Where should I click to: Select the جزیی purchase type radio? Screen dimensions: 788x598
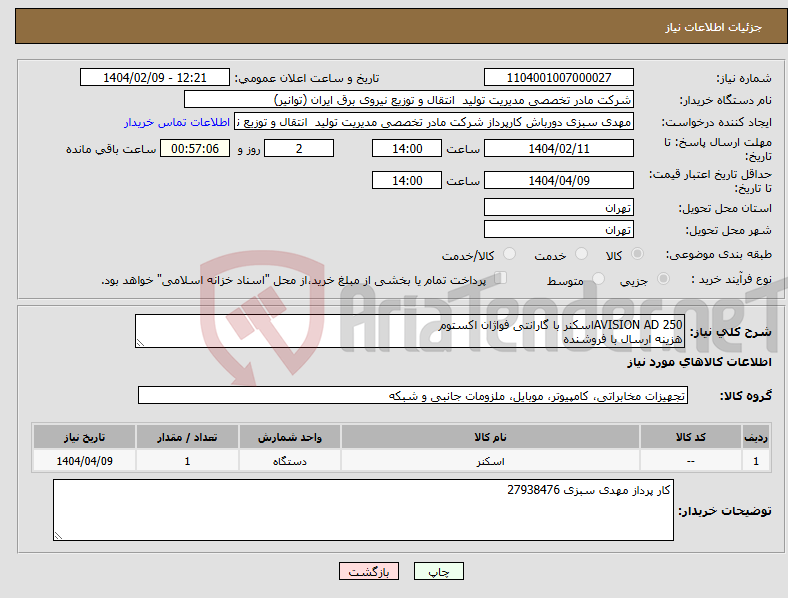(x=663, y=278)
